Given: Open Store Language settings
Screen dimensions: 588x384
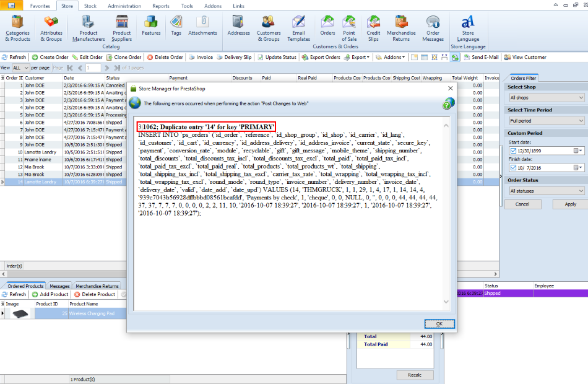Looking at the screenshot, I should coord(468,28).
